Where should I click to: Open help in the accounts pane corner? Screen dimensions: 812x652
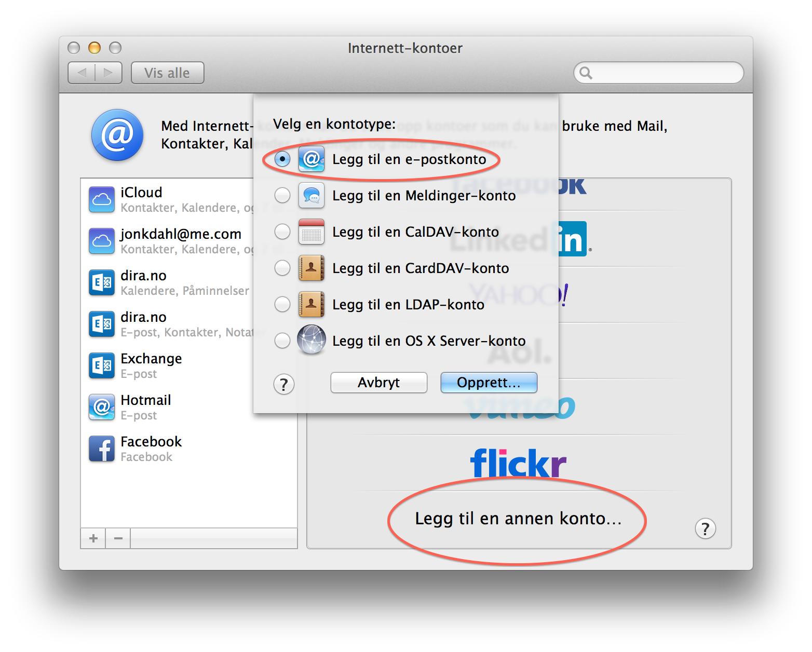pos(705,528)
